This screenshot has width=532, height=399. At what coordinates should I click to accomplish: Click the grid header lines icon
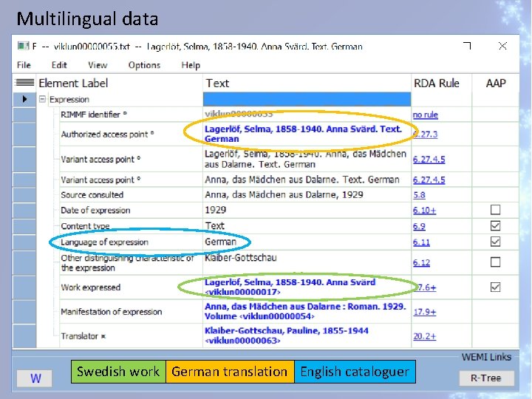click(24, 83)
